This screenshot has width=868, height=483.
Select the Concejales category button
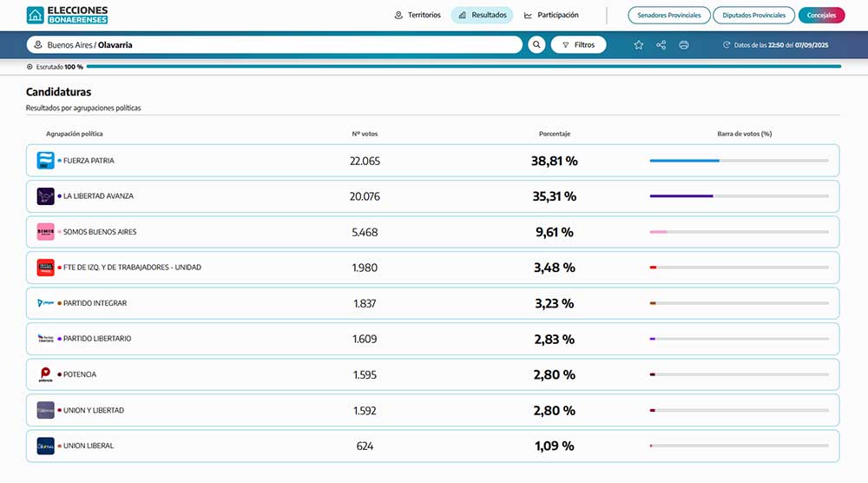[x=821, y=15]
